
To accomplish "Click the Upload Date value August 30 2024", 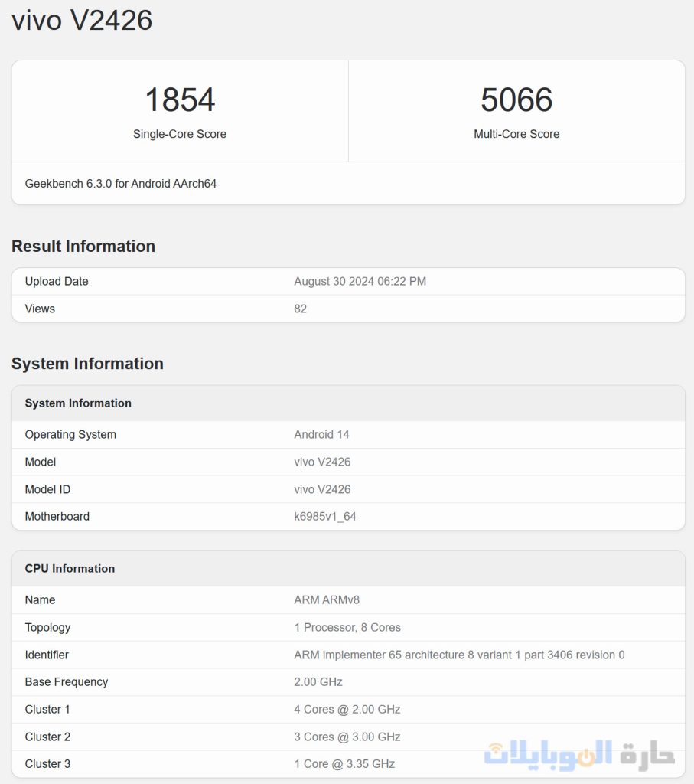I will [x=360, y=282].
